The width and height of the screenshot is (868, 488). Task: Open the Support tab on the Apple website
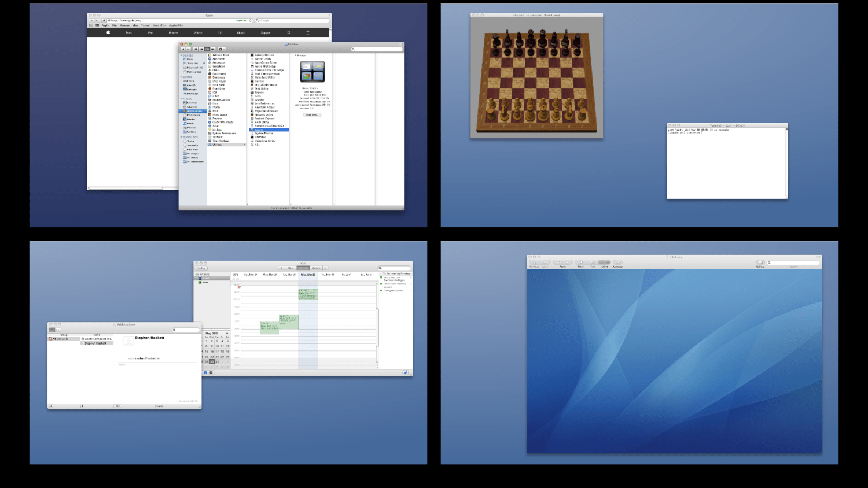pos(266,32)
